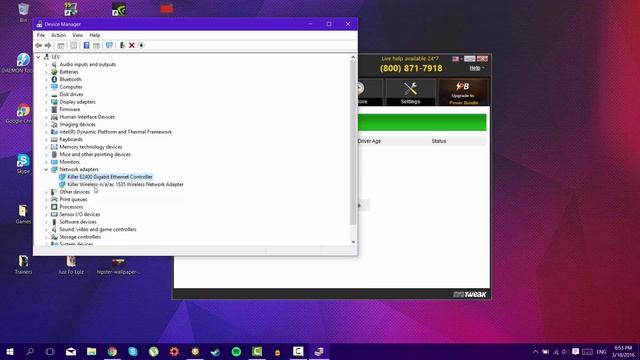Click the ENG language indicator
The image size is (640, 360).
[x=601, y=351]
